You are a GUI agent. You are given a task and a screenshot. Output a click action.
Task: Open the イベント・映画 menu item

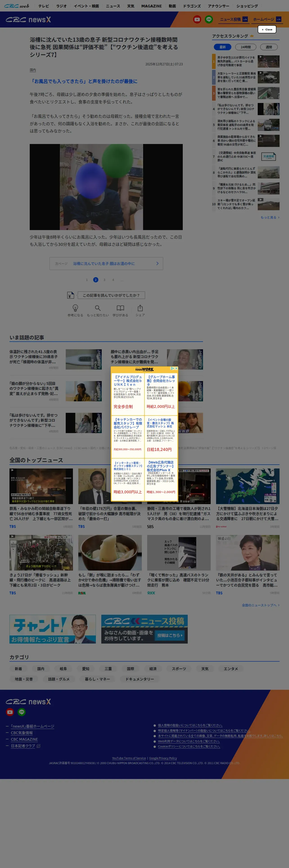(86, 6)
